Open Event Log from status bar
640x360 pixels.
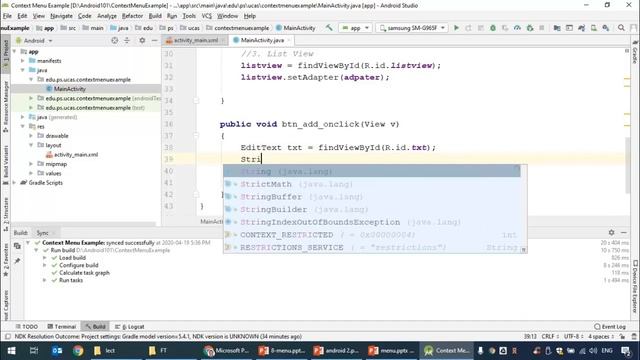(610, 327)
